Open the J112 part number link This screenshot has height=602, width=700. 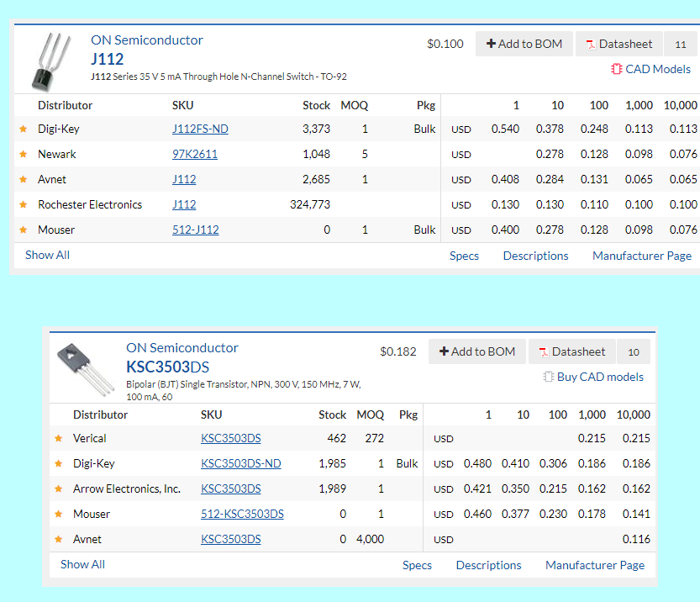[x=108, y=59]
